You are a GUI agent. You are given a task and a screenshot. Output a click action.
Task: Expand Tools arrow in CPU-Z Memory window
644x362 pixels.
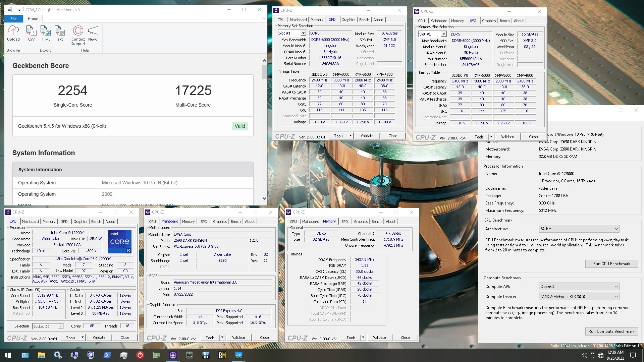tap(363, 338)
